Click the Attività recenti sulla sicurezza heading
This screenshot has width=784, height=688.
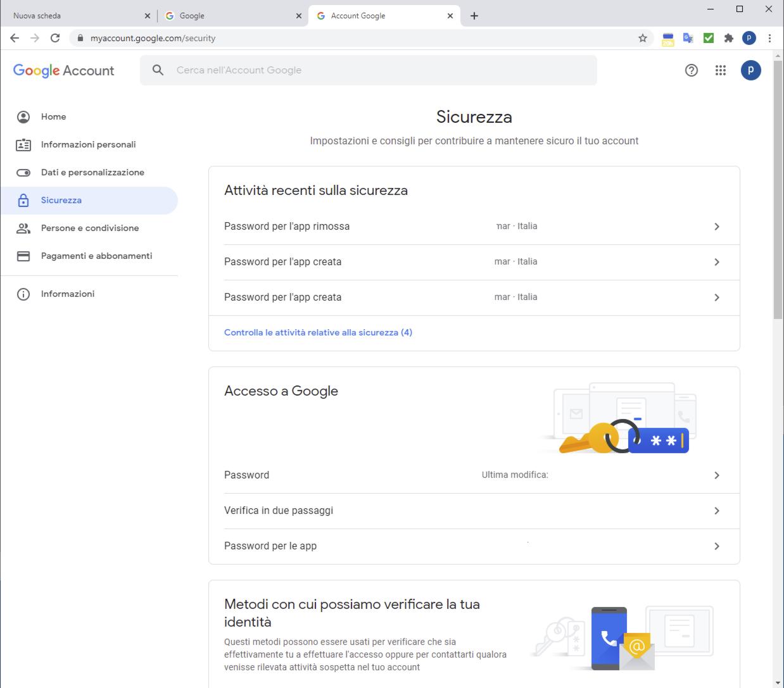[x=316, y=191]
